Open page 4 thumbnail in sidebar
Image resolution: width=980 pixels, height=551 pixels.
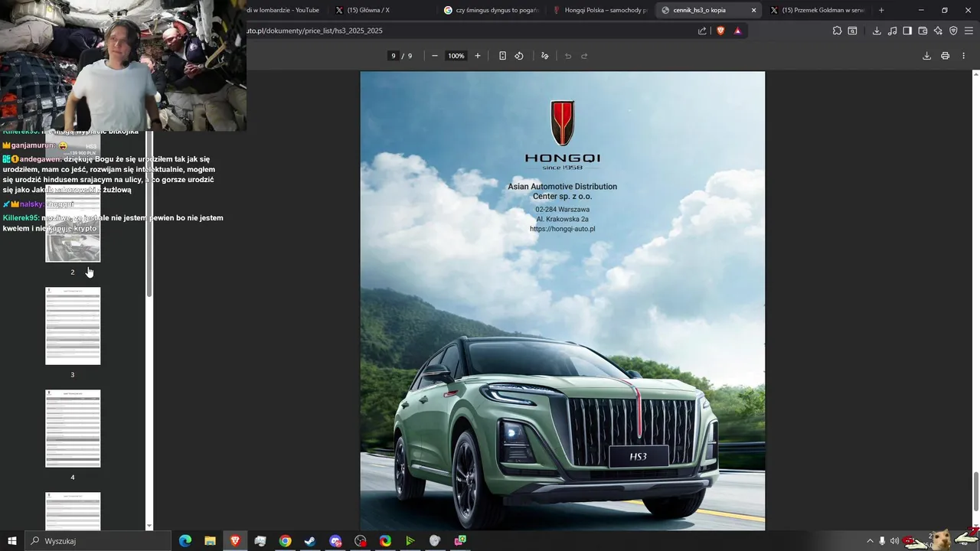click(73, 429)
